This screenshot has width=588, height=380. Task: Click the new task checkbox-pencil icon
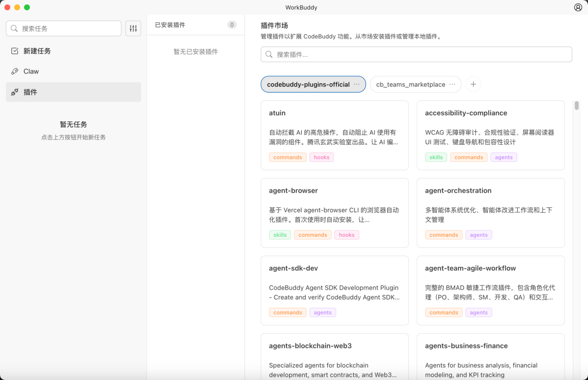[x=15, y=51]
